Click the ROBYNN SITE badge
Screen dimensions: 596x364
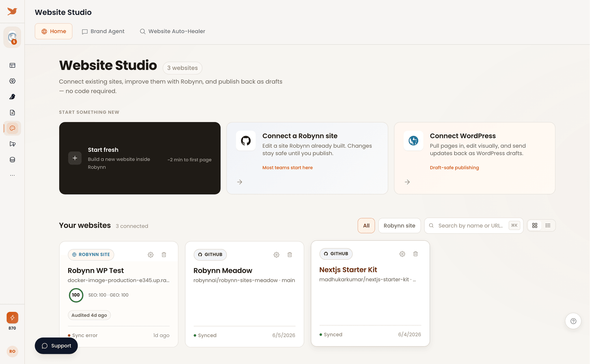(91, 255)
